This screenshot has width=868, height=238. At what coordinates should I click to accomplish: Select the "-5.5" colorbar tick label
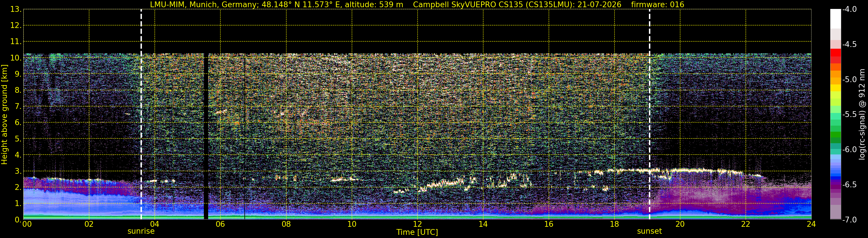850,115
